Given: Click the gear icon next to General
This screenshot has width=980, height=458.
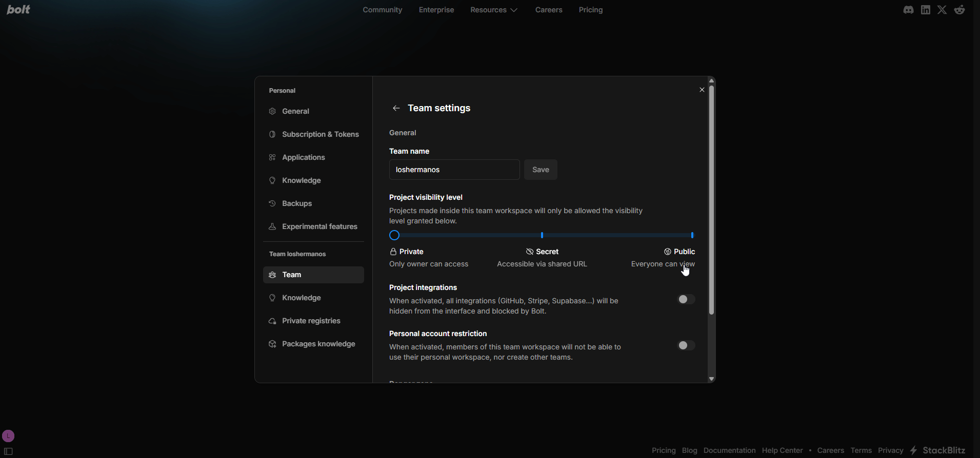Looking at the screenshot, I should tap(272, 111).
